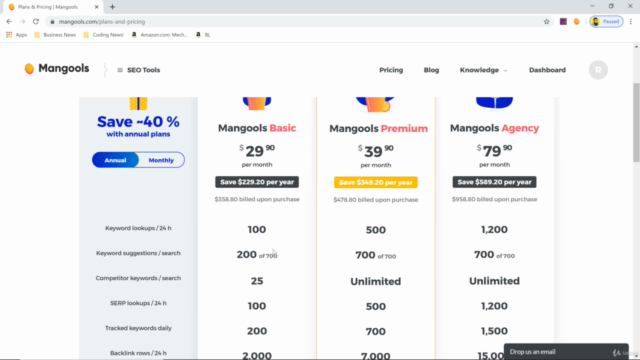Viewport: 640px width, 360px height.
Task: Open the Dashboard
Action: click(547, 70)
